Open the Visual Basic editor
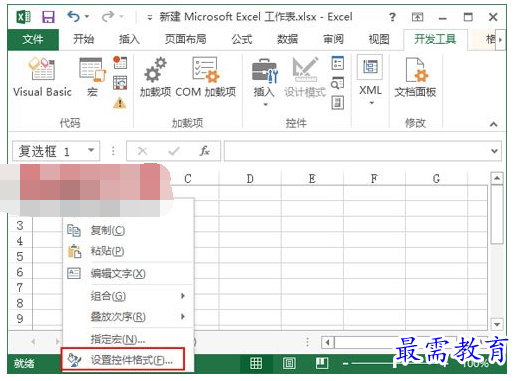517x381 pixels. (x=42, y=77)
